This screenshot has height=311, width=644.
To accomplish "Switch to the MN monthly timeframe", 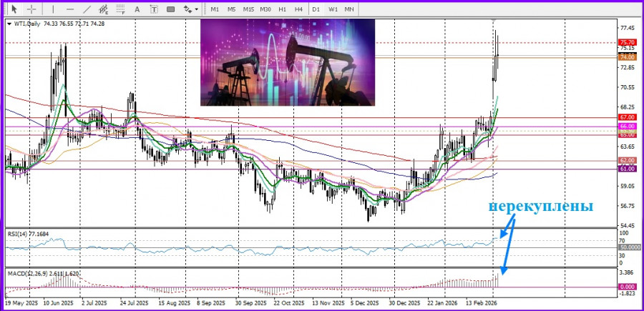I will point(349,9).
